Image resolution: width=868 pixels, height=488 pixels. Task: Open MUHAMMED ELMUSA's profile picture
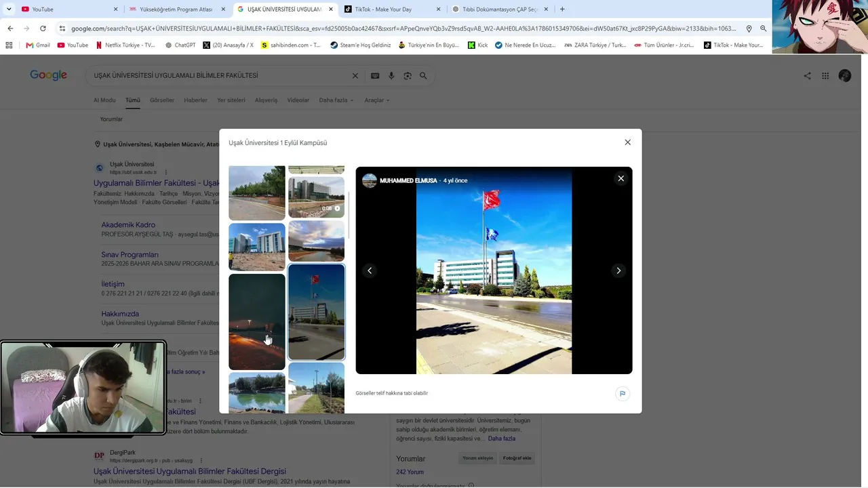(370, 181)
